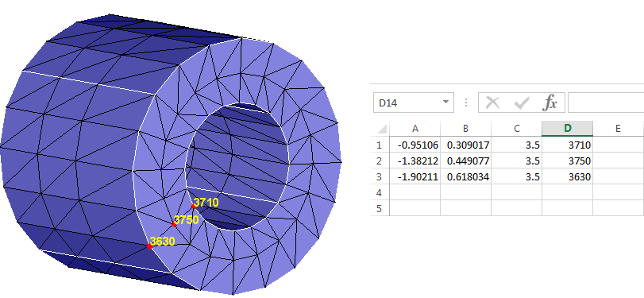Click red node marker 3710 on mesh
The image size is (644, 298).
tap(194, 206)
